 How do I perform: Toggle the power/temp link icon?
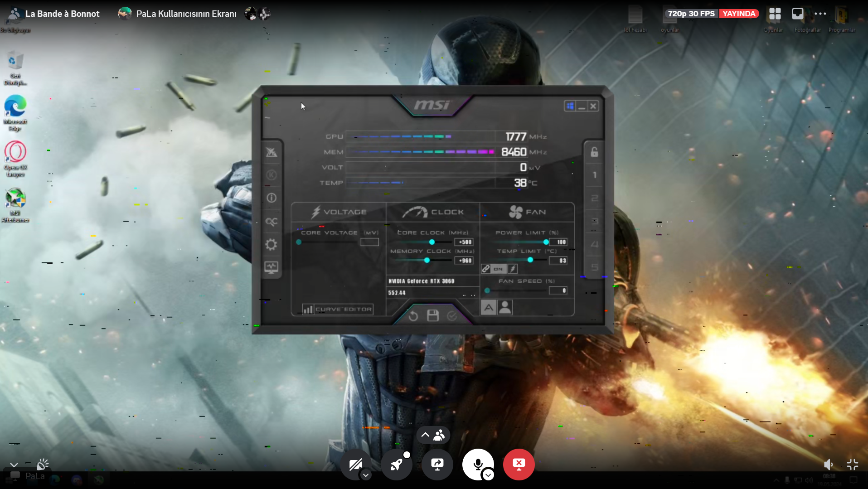486,269
